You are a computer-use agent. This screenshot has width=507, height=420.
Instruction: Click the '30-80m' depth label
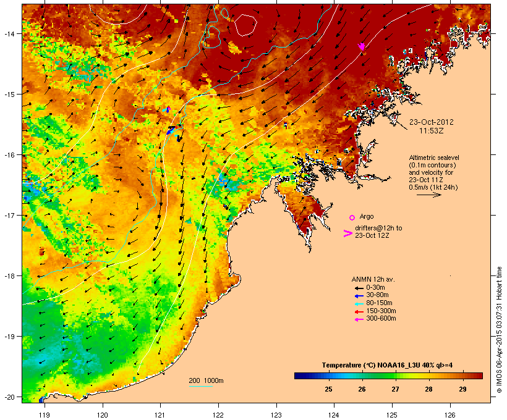[x=377, y=295]
